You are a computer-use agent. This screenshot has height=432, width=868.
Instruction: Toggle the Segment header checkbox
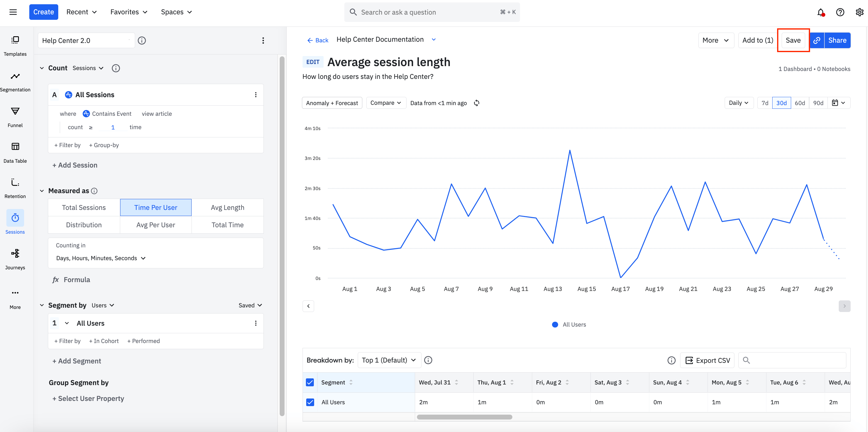pos(310,382)
